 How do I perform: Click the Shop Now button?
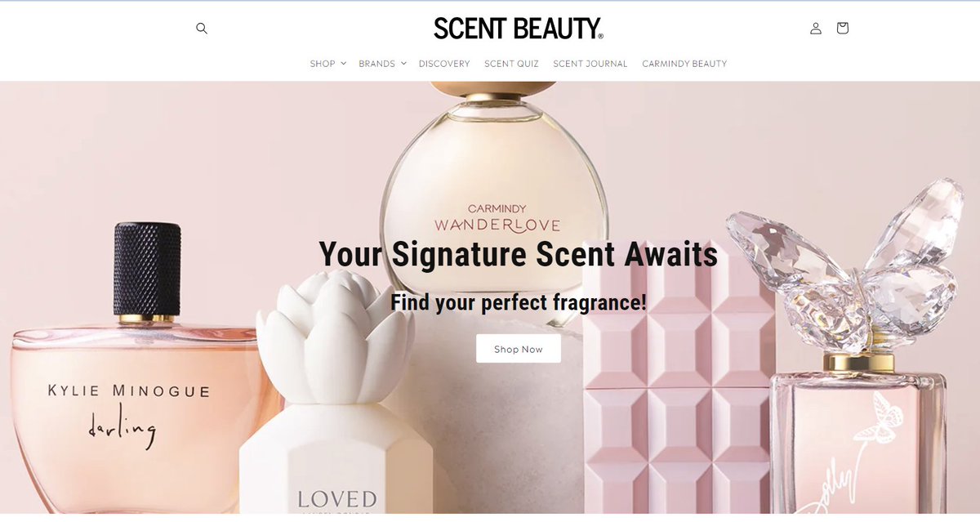pos(519,349)
